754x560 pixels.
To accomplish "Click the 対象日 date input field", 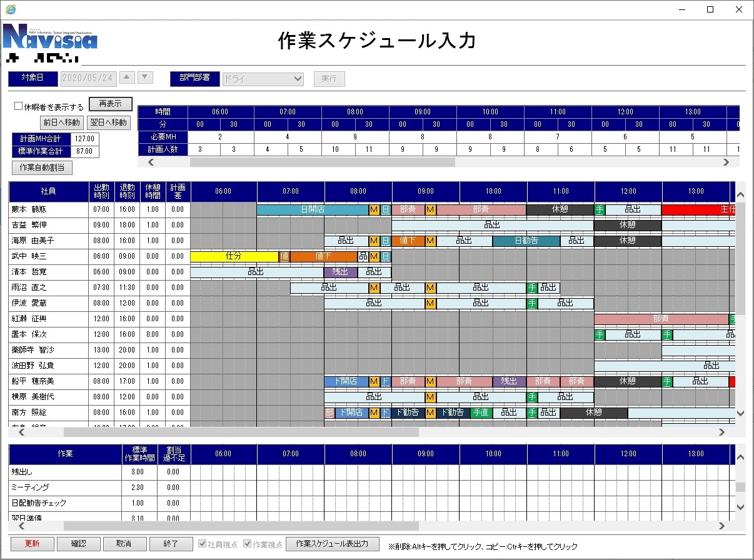I will (88, 78).
